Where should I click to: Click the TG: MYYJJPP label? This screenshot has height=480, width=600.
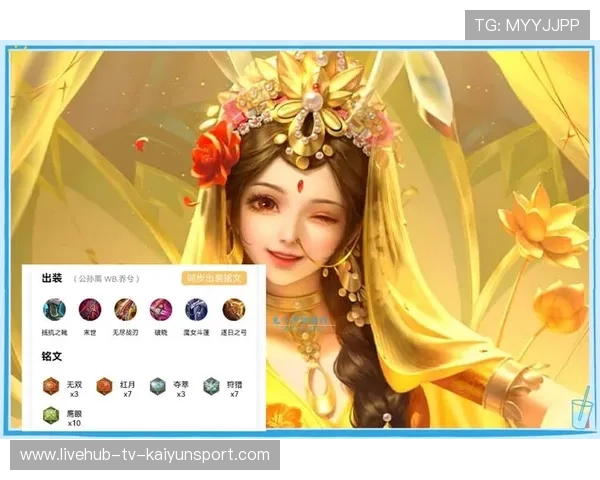coord(527,25)
